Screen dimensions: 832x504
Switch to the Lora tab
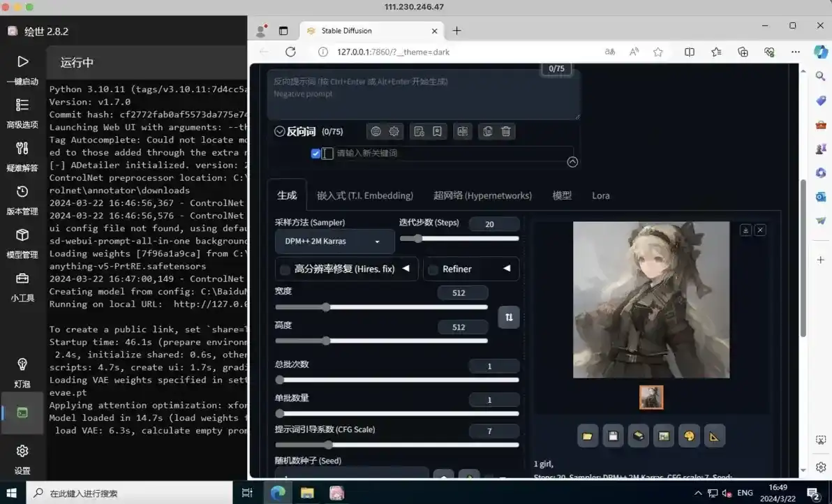coord(600,195)
